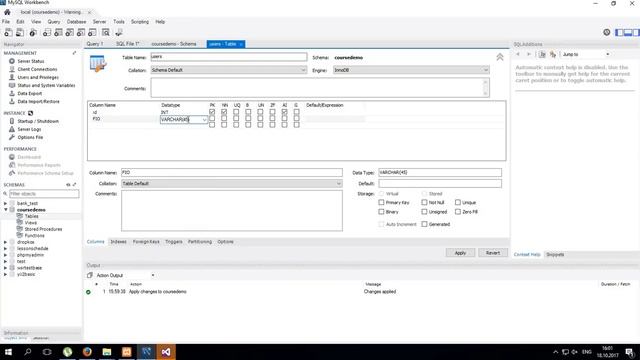Collapse table header with double chevron icon

[500, 57]
